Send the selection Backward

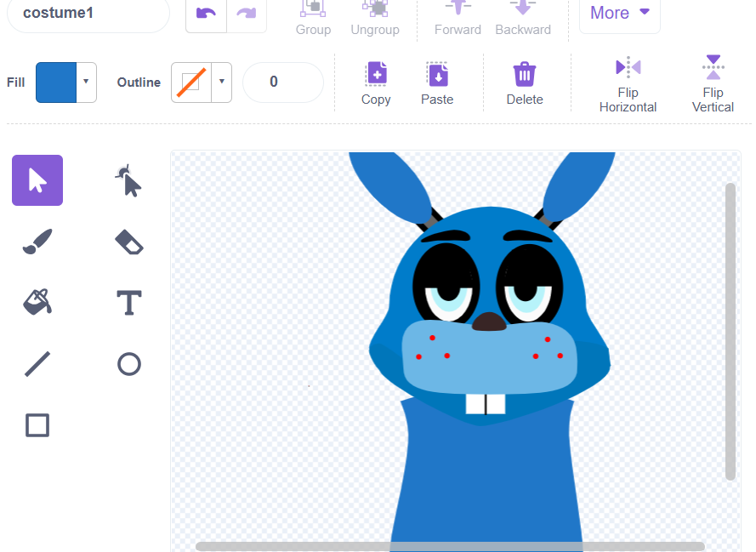click(x=523, y=19)
